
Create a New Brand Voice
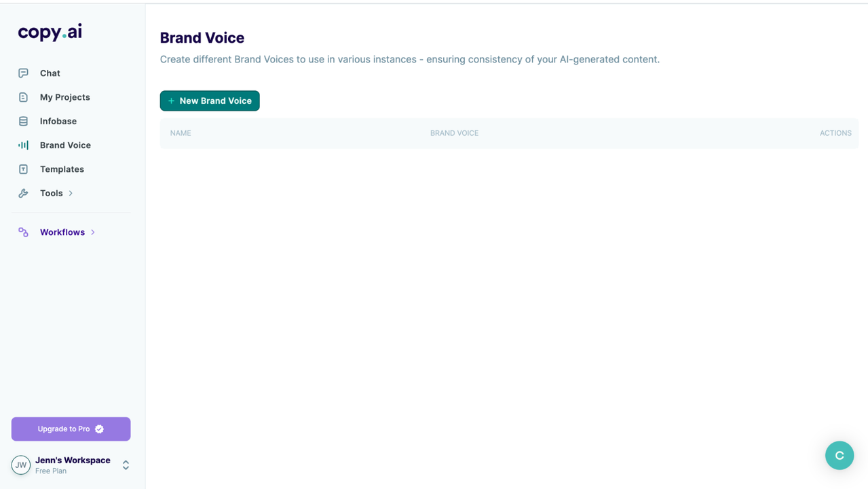point(210,101)
